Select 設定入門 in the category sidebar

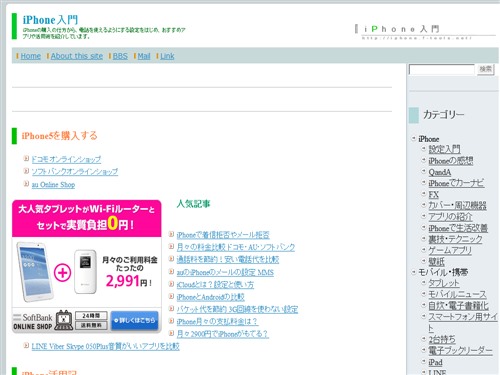point(444,149)
